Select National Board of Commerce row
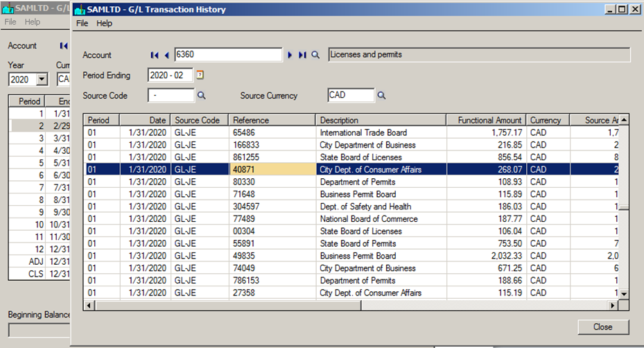 pyautogui.click(x=352, y=218)
